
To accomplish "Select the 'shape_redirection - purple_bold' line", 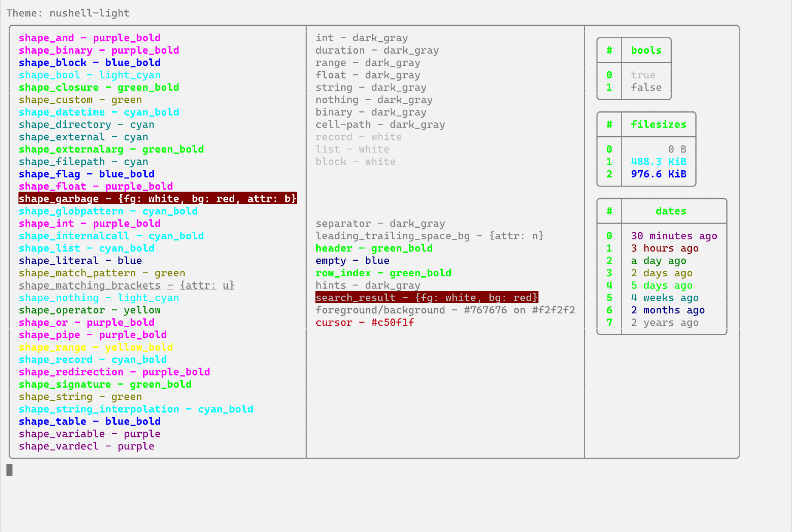I will (114, 372).
